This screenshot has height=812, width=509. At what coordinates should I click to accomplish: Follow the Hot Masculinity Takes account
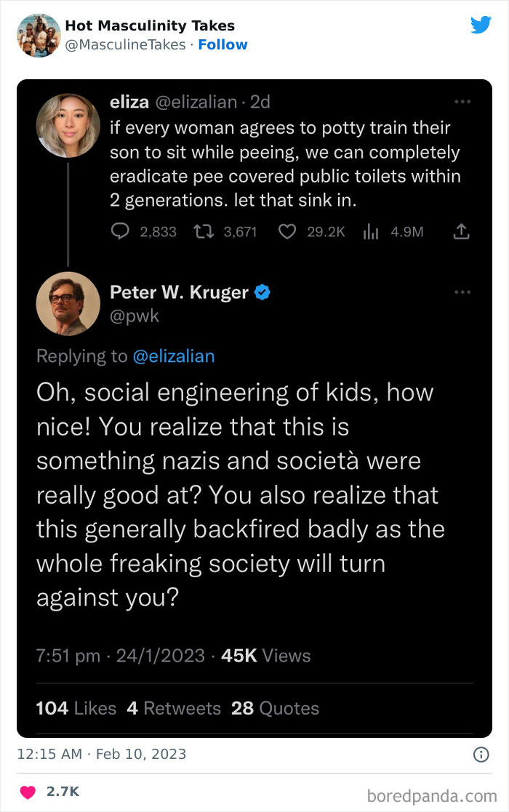coord(223,44)
